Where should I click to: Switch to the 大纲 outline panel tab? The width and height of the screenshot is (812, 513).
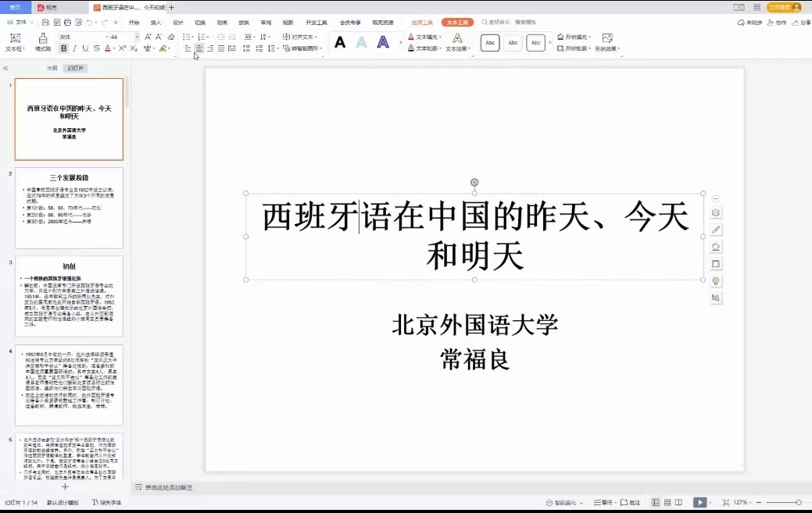coord(52,68)
